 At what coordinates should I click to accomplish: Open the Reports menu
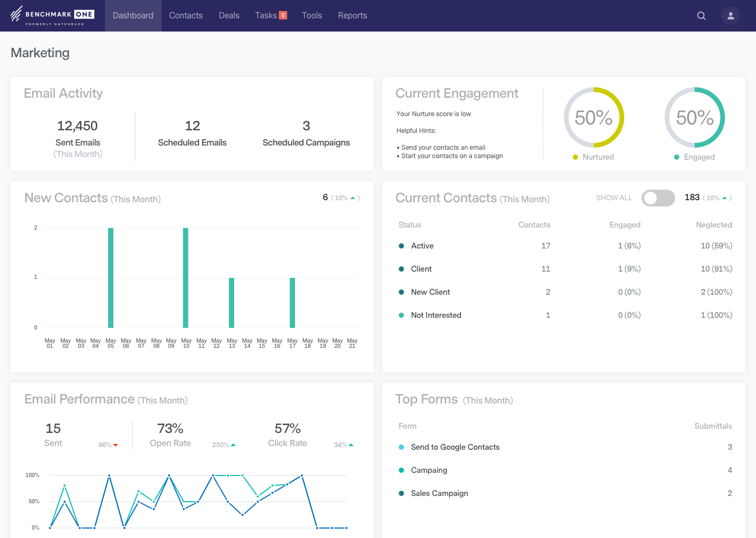(x=352, y=15)
